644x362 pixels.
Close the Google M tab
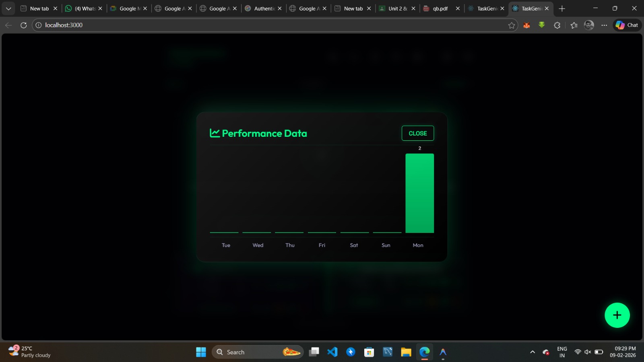145,8
